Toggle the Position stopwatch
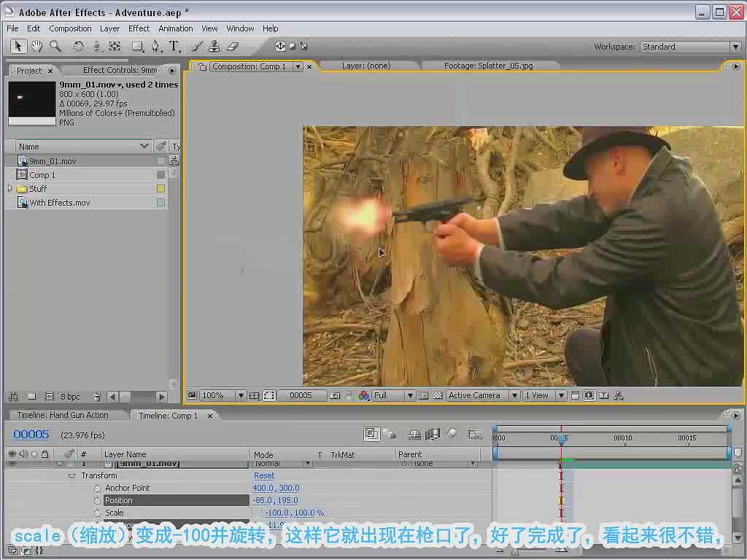Image resolution: width=747 pixels, height=560 pixels. 97,500
